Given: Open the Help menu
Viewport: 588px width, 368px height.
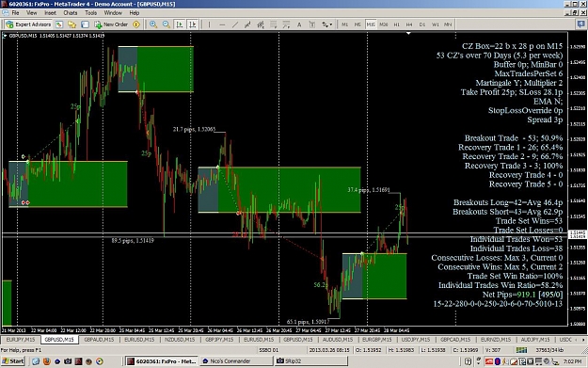Looking at the screenshot, I should coord(135,13).
